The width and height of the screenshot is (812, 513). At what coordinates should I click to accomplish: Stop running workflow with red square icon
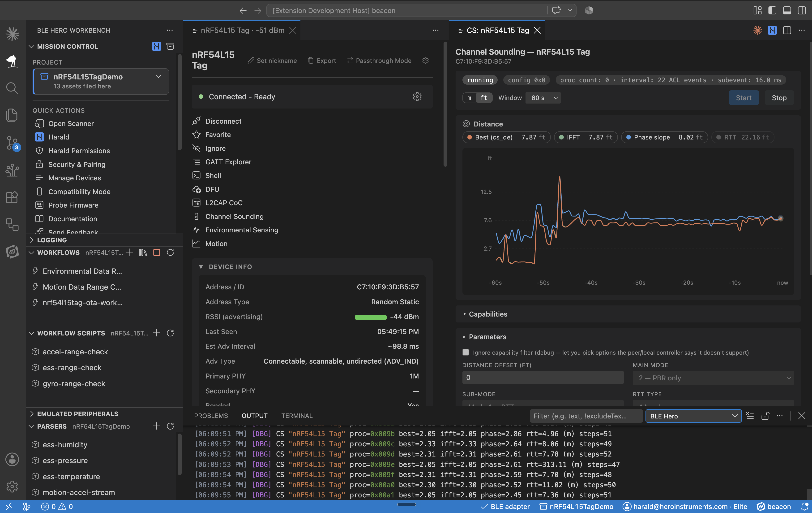pyautogui.click(x=157, y=252)
